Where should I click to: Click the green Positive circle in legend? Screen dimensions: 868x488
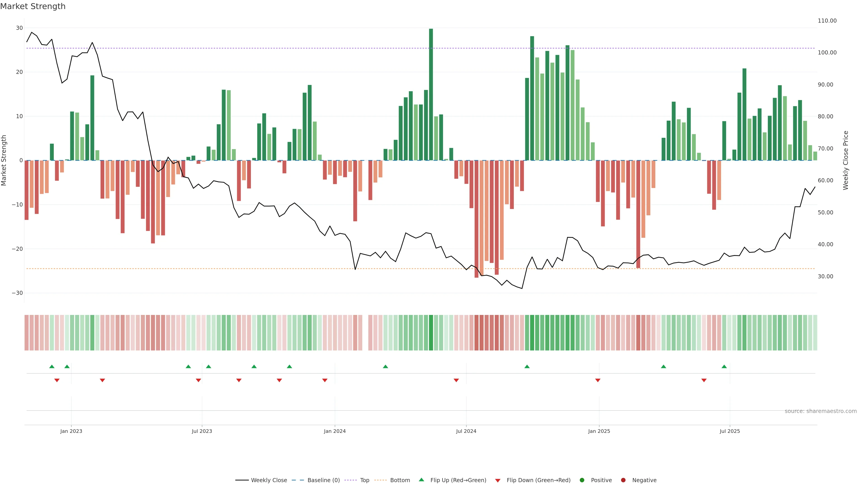[582, 480]
